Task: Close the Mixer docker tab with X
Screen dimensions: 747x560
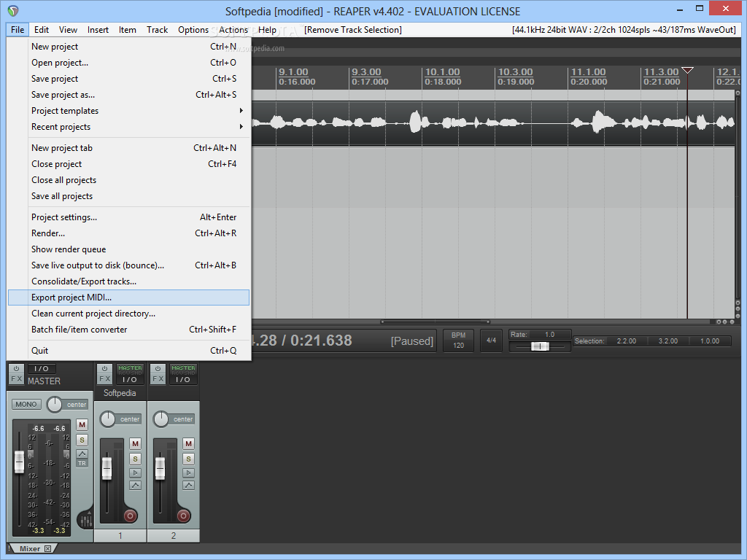Action: point(47,548)
